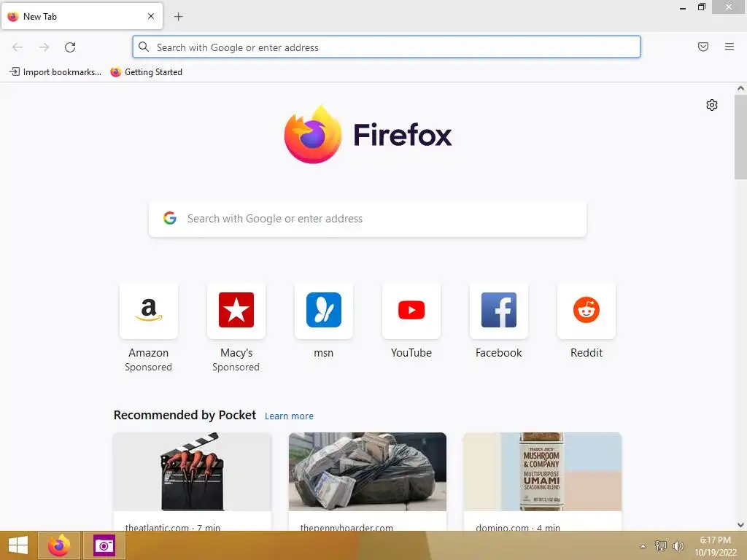Open the camera app on taskbar
This screenshot has width=747, height=560.
pos(104,545)
